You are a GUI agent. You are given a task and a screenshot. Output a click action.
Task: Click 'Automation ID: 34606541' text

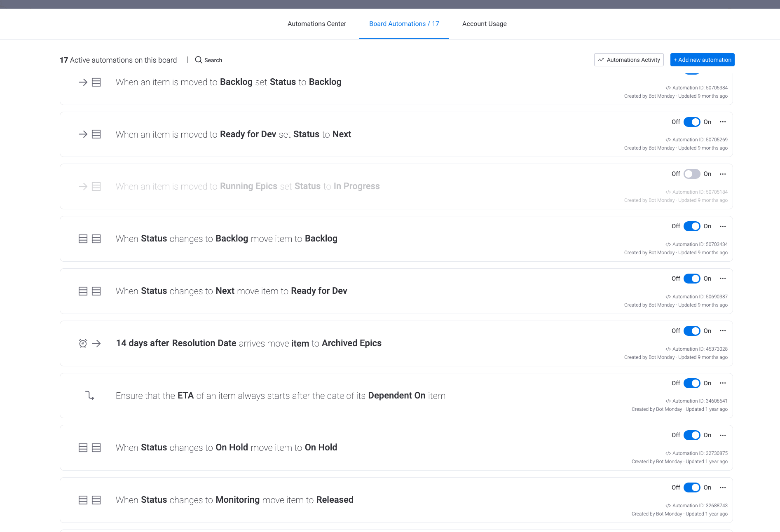(700, 401)
